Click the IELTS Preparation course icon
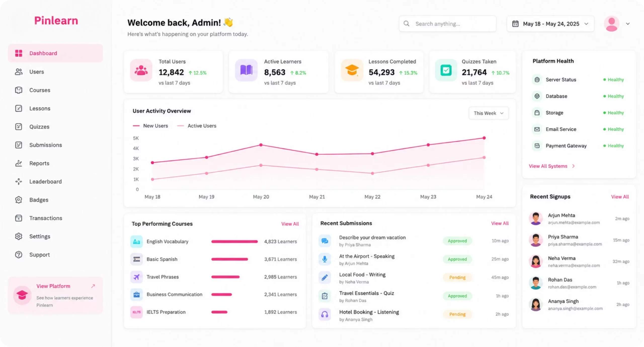 (x=136, y=312)
